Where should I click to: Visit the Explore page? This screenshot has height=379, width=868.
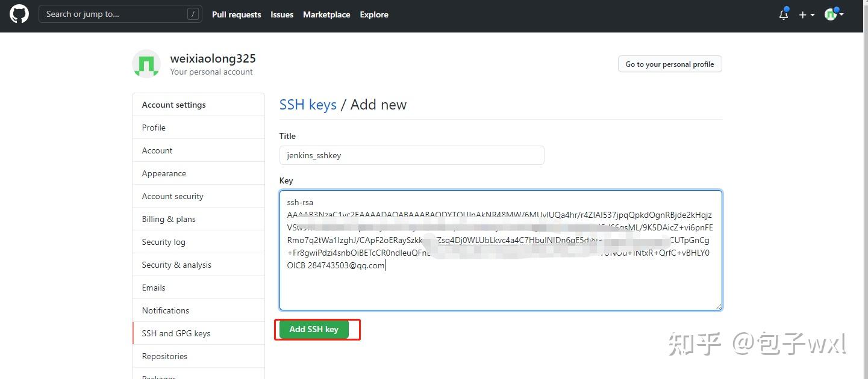pyautogui.click(x=373, y=14)
